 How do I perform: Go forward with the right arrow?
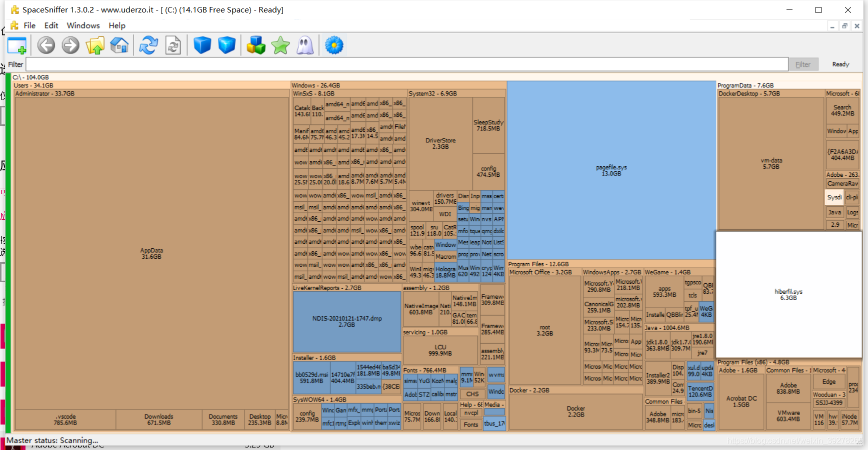70,45
